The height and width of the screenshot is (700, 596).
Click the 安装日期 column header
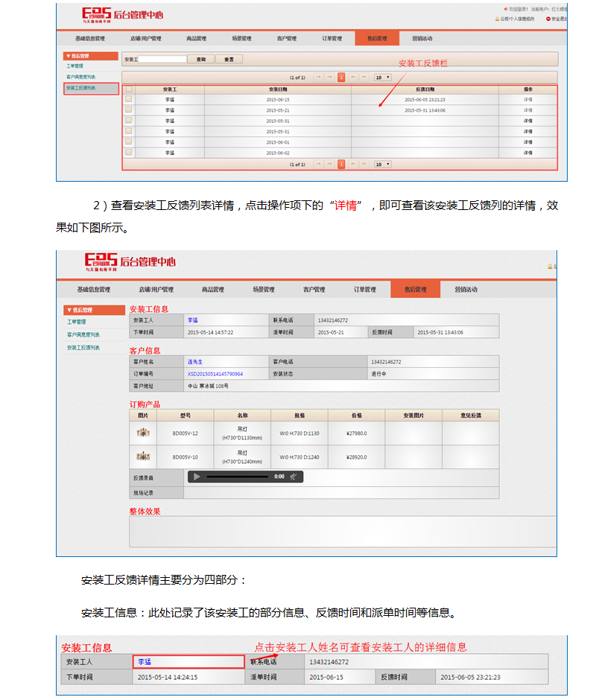[278, 89]
